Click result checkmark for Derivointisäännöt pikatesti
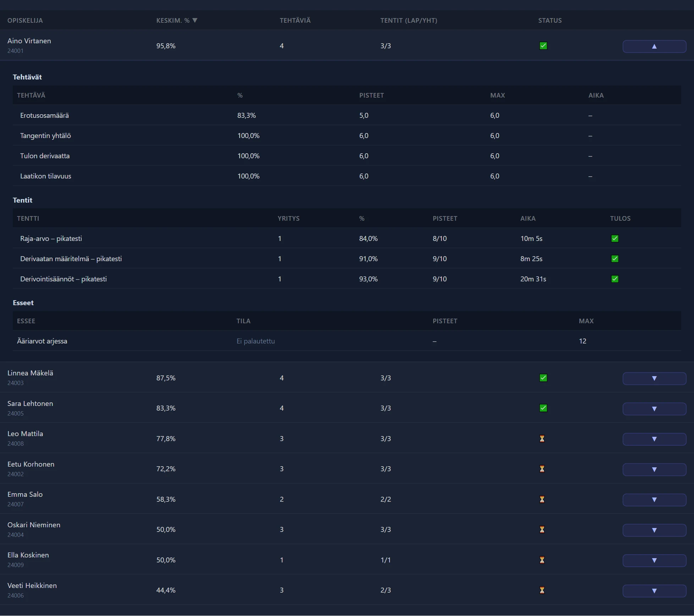694x616 pixels. pyautogui.click(x=615, y=279)
